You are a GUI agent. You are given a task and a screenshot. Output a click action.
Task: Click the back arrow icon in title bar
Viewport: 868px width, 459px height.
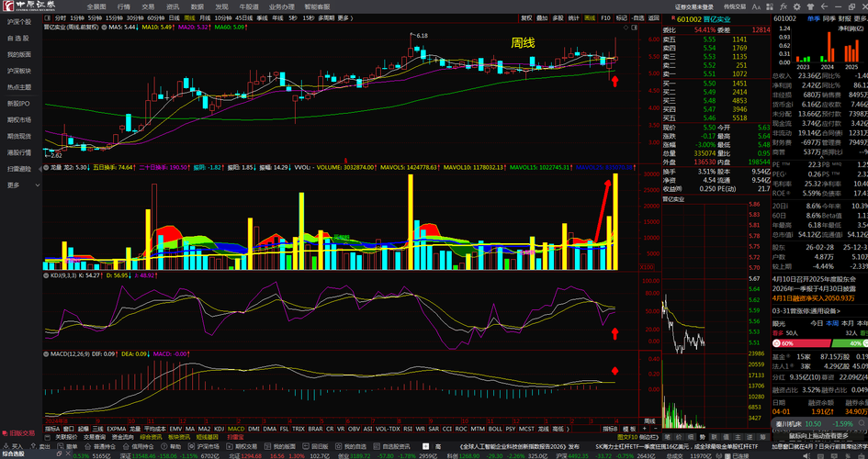pyautogui.click(x=824, y=6)
